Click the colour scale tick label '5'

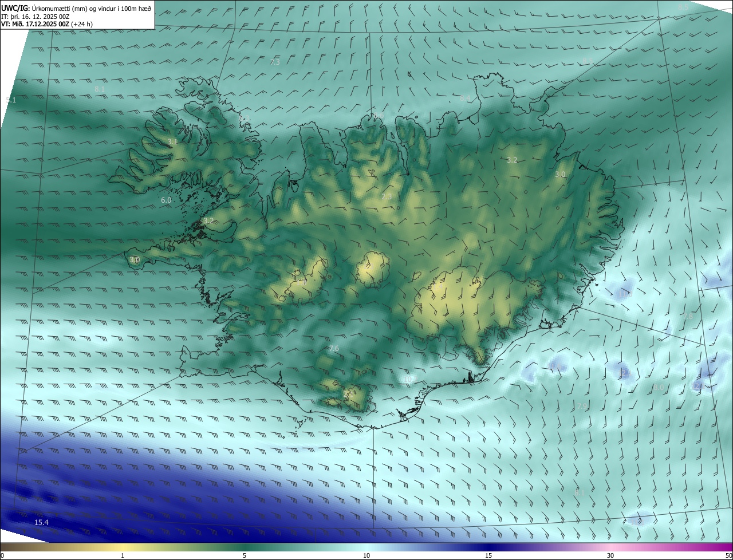point(245,555)
